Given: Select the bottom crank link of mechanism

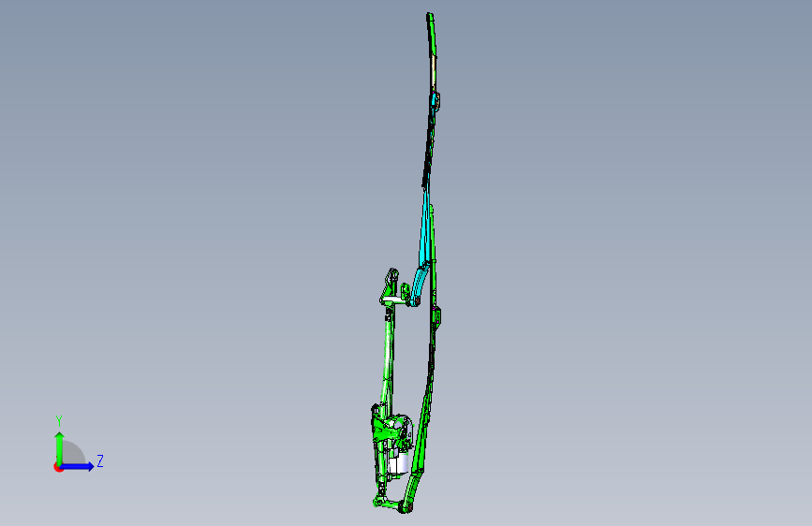Looking at the screenshot, I should [390, 504].
